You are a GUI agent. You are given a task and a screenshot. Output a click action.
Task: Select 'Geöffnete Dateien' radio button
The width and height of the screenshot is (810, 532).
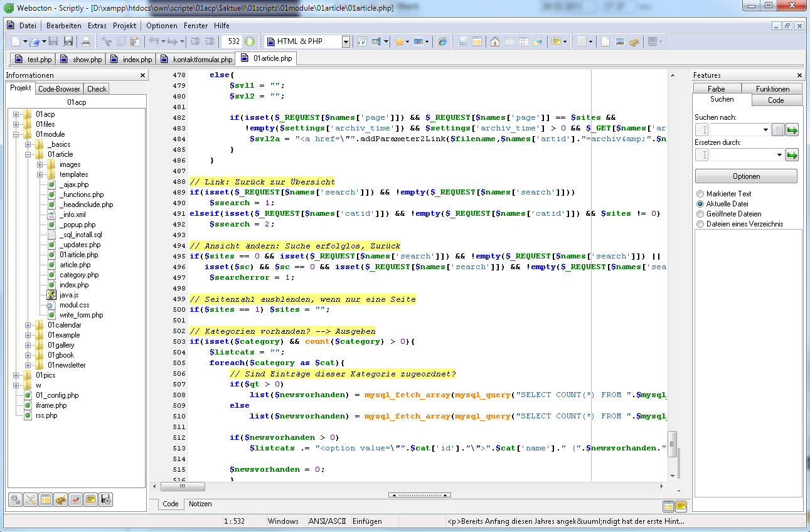(700, 214)
